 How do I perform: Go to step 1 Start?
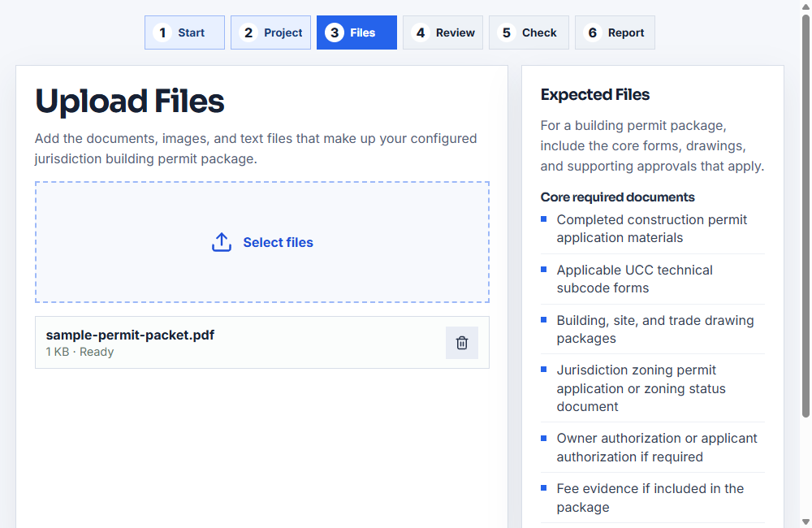[184, 32]
